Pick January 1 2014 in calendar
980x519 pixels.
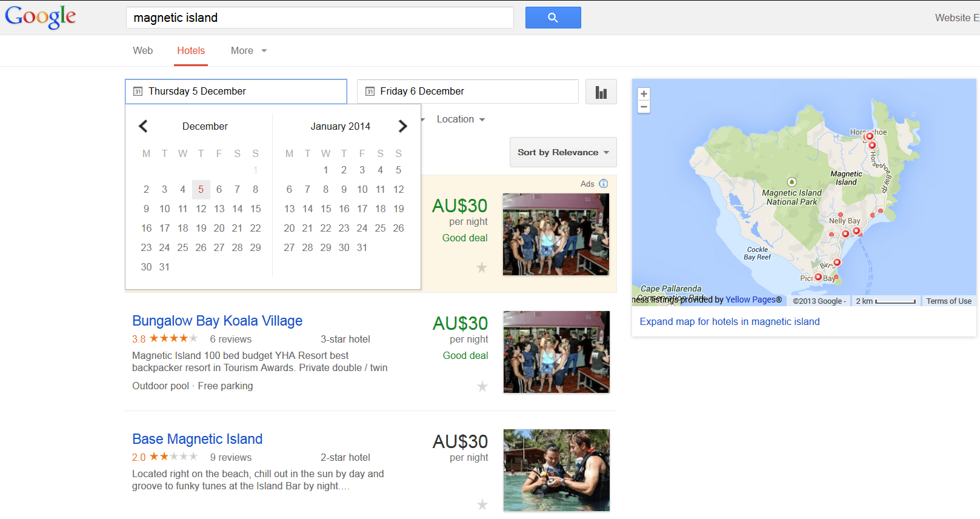click(325, 170)
